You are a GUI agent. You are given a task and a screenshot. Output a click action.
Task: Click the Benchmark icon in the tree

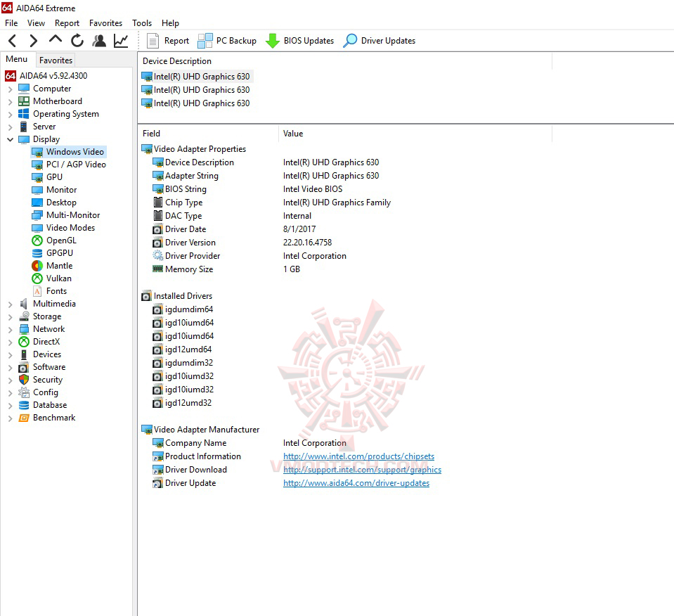click(x=24, y=418)
